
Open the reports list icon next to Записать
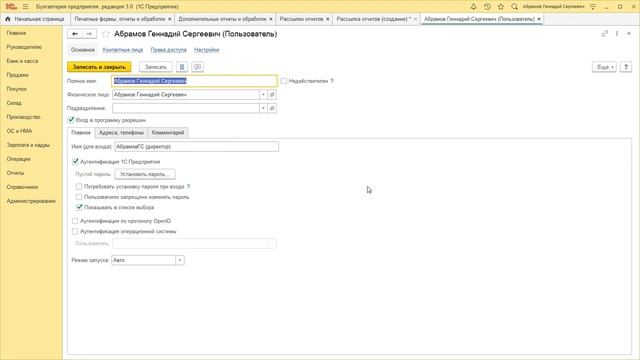coord(182,67)
